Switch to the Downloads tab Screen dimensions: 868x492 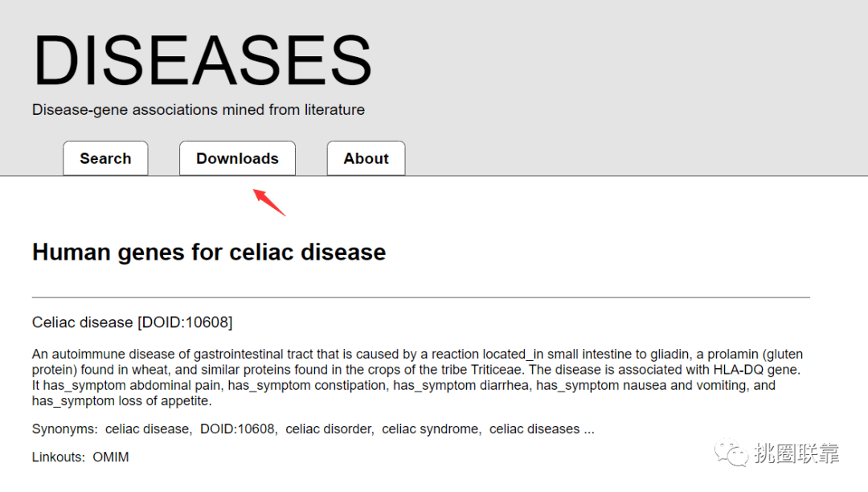pos(237,158)
